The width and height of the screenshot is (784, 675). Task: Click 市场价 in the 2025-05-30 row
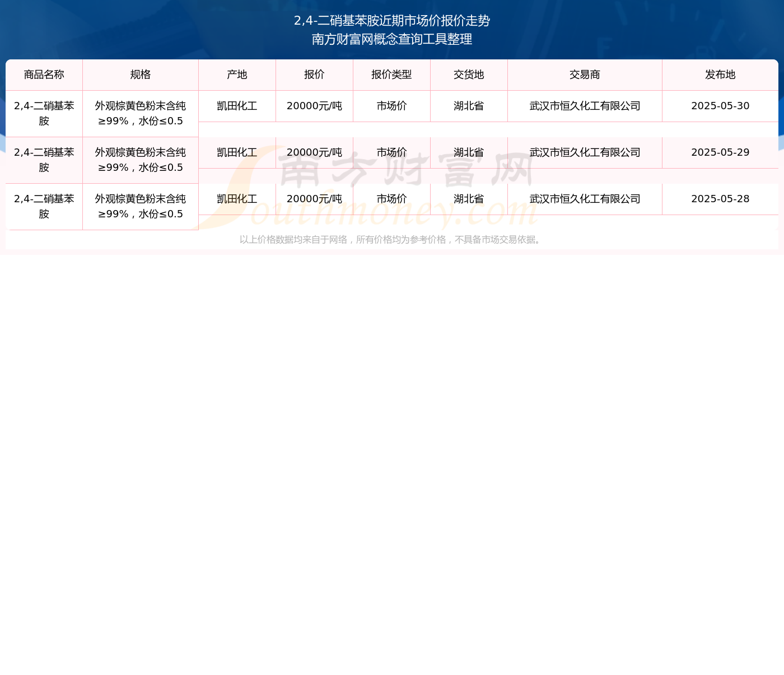391,106
